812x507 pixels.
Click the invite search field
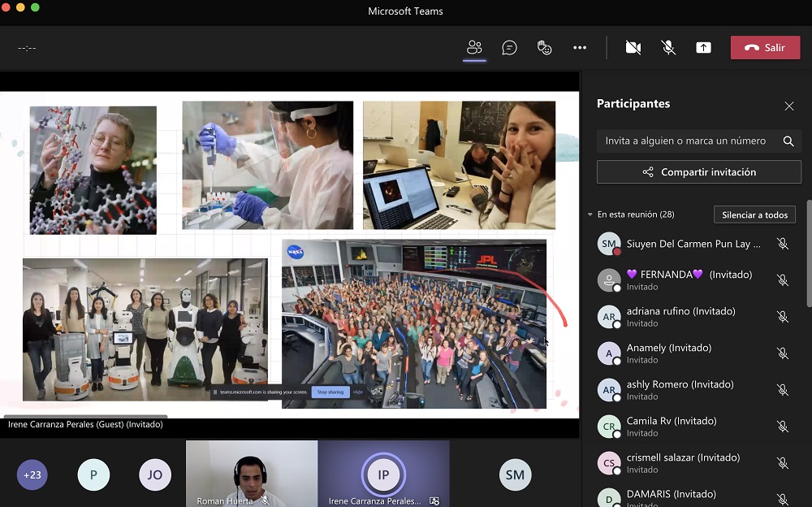698,141
